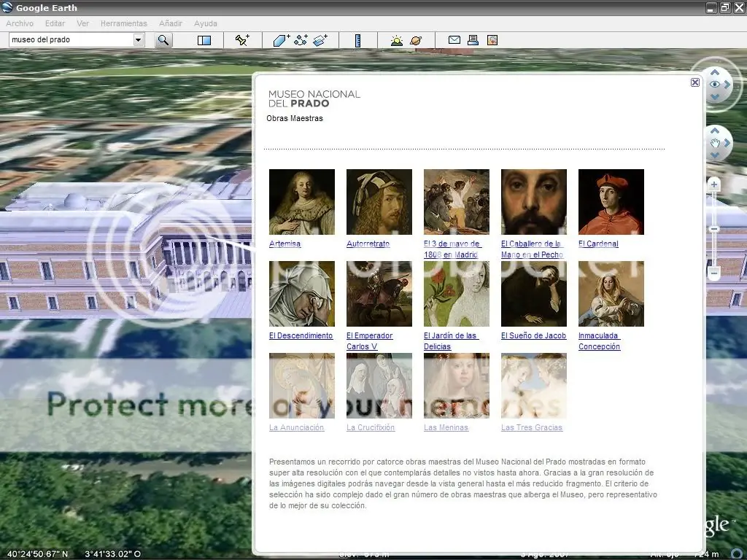The height and width of the screenshot is (560, 747).
Task: Open the Ayuda menu
Action: (x=205, y=23)
